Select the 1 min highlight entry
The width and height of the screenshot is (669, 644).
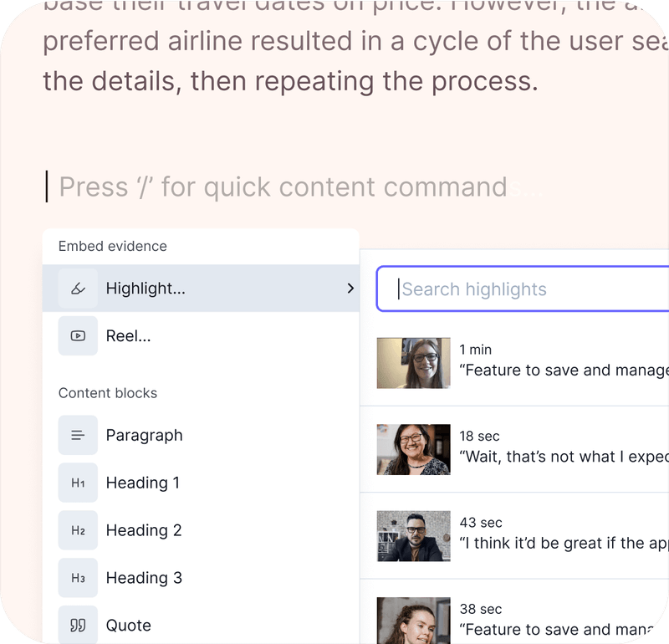pos(535,362)
